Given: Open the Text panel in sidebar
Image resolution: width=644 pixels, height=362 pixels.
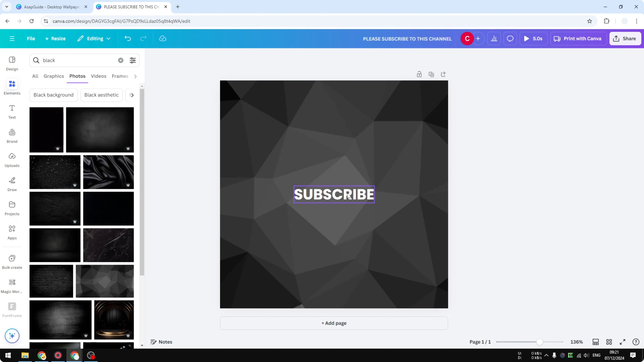Looking at the screenshot, I should 12,112.
